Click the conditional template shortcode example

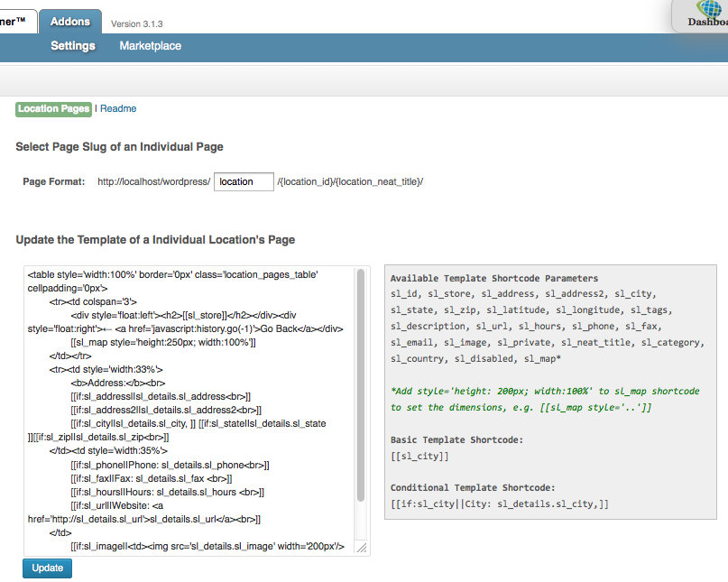(500, 503)
